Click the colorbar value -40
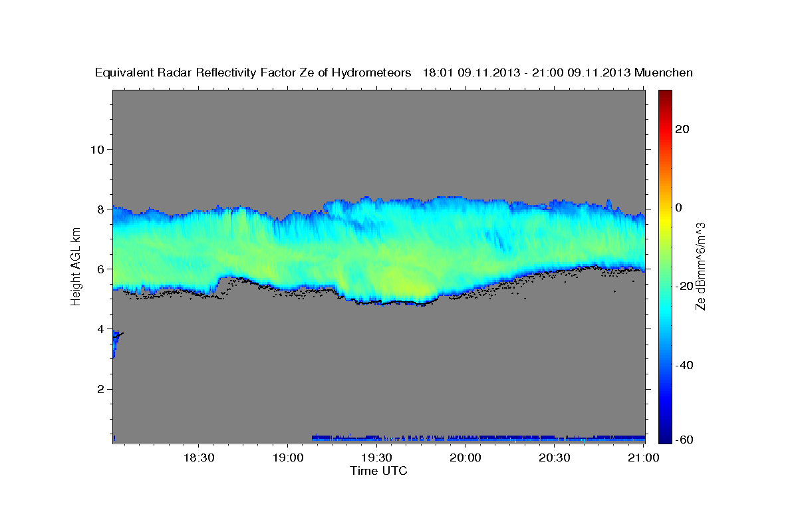798x532 pixels. (x=686, y=365)
